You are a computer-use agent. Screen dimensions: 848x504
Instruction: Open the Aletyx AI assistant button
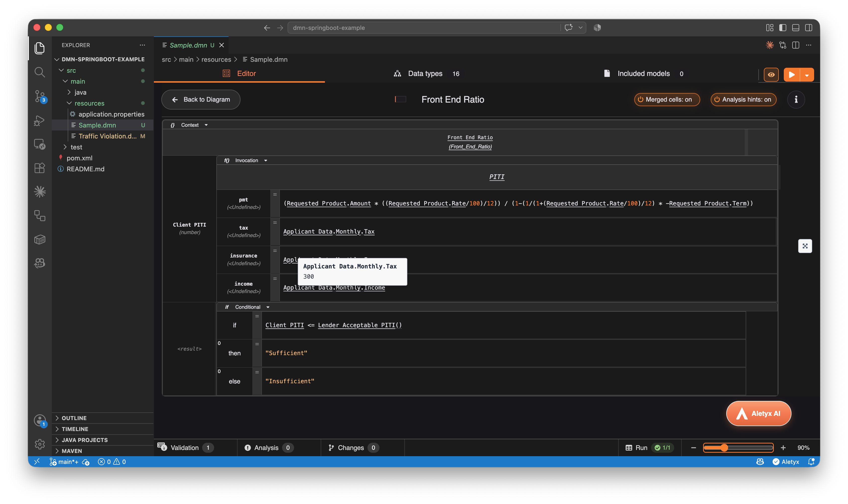click(x=758, y=413)
